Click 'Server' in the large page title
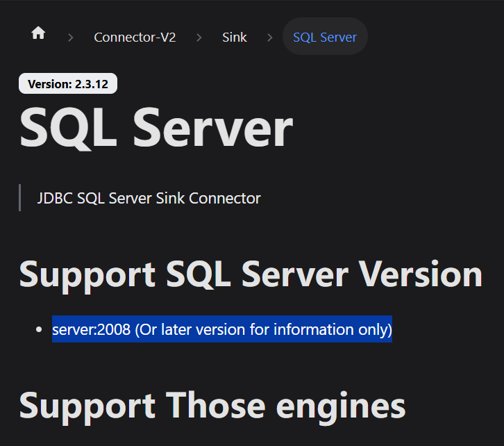Image resolution: width=504 pixels, height=446 pixels. [213, 128]
